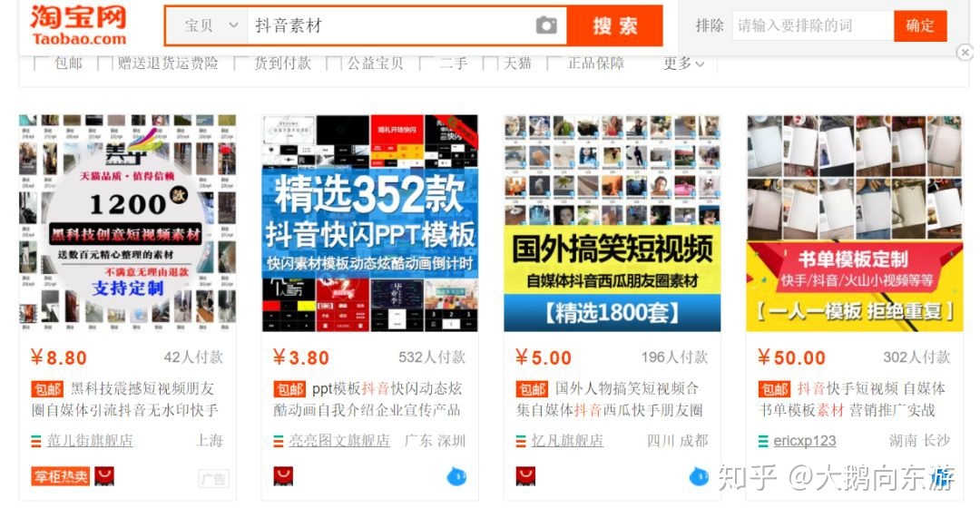Screen dimensions: 980x518
Task: Click price ¥3.80
Action: [301, 358]
